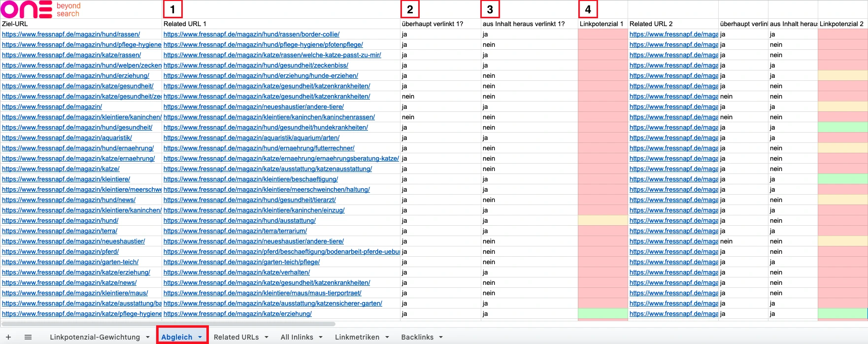Expand the Linkpotenzial-Gewichtung tab dropdown arrow
868x344 pixels.
(x=148, y=337)
